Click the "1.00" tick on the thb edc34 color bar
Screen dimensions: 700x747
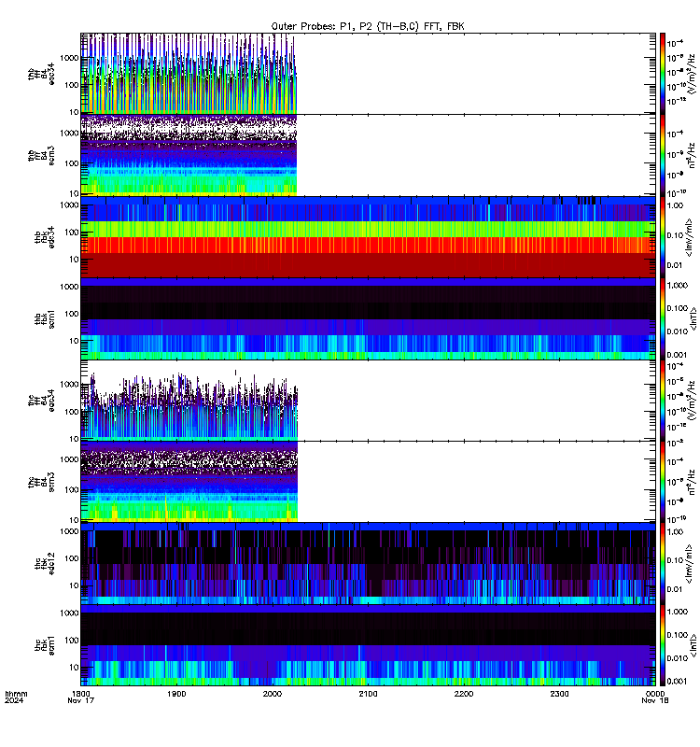tap(675, 205)
